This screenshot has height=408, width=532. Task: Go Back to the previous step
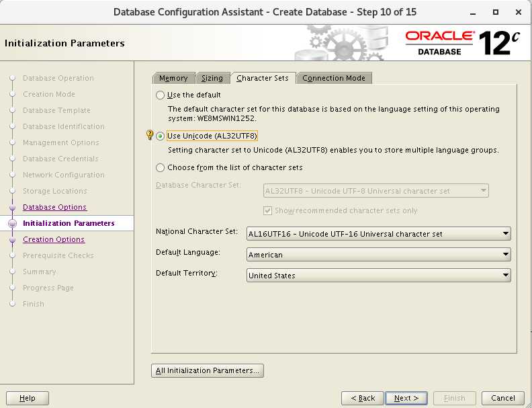tap(362, 398)
